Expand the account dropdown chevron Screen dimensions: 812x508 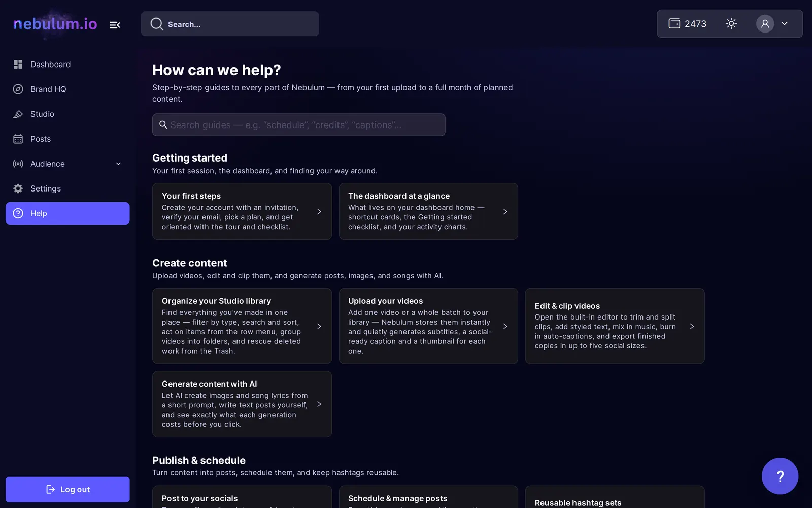click(784, 23)
